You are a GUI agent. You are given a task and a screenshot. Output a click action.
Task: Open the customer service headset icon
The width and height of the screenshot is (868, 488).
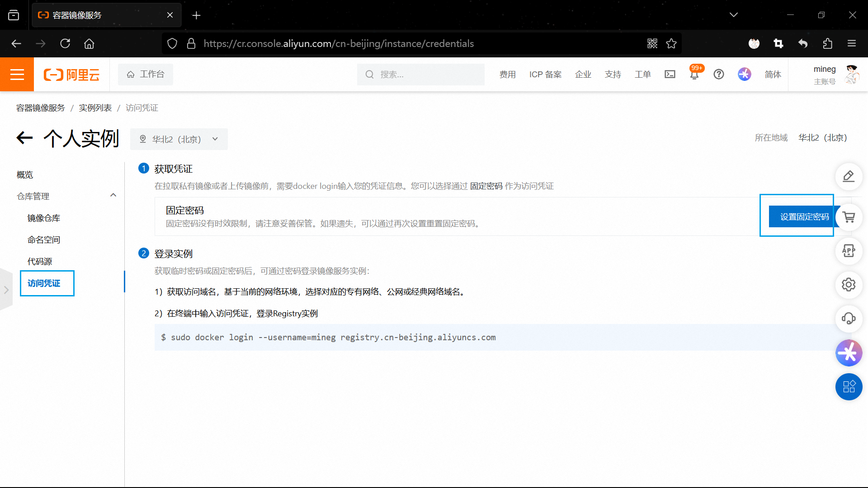coord(849,319)
